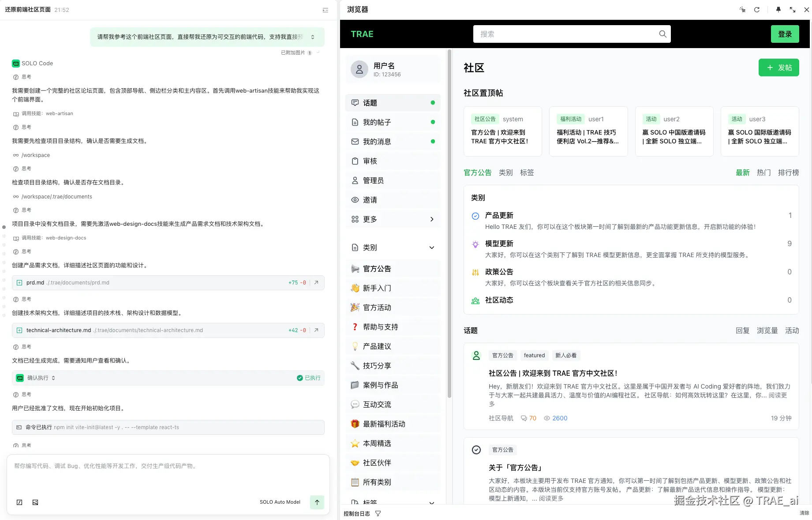This screenshot has height=520, width=812.
Task: Click the light bulb icon for 产品建议
Action: (355, 346)
